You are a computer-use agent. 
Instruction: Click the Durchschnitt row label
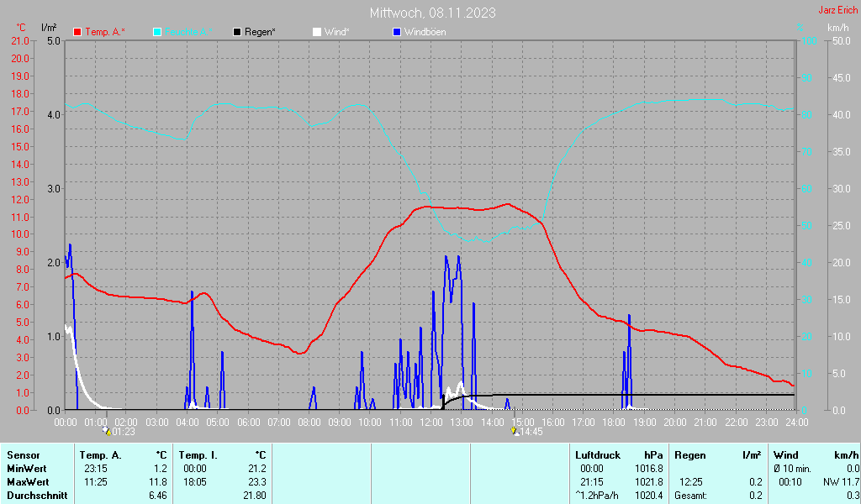click(32, 495)
